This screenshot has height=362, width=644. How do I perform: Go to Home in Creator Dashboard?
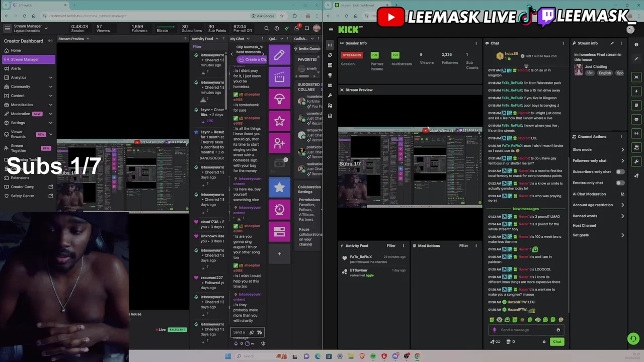(x=28, y=50)
